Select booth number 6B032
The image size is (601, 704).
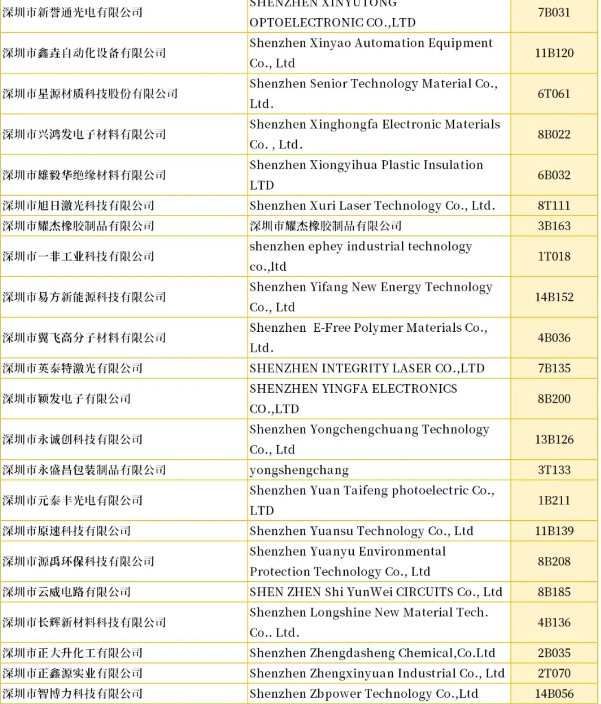(554, 175)
